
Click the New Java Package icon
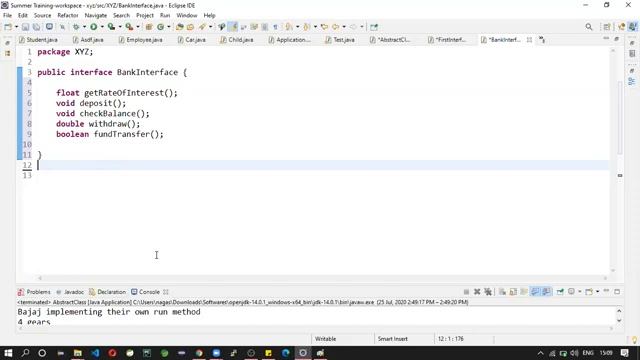pyautogui.click(x=149, y=27)
